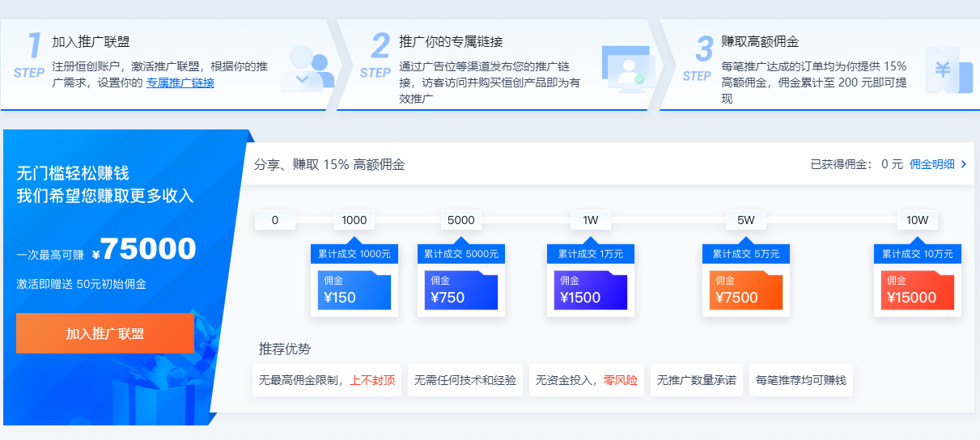Click the 累计成交 5000元 label
The width and height of the screenshot is (980, 440).
461,254
